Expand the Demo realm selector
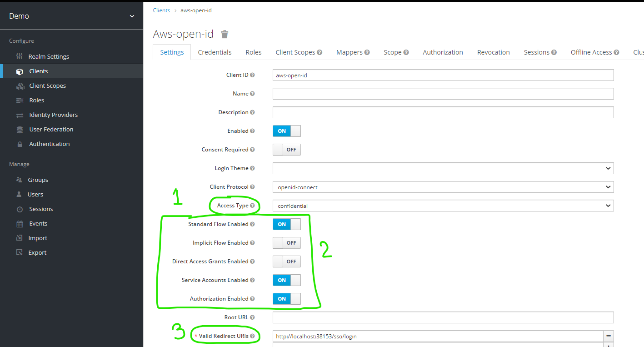The image size is (644, 347). coord(132,15)
